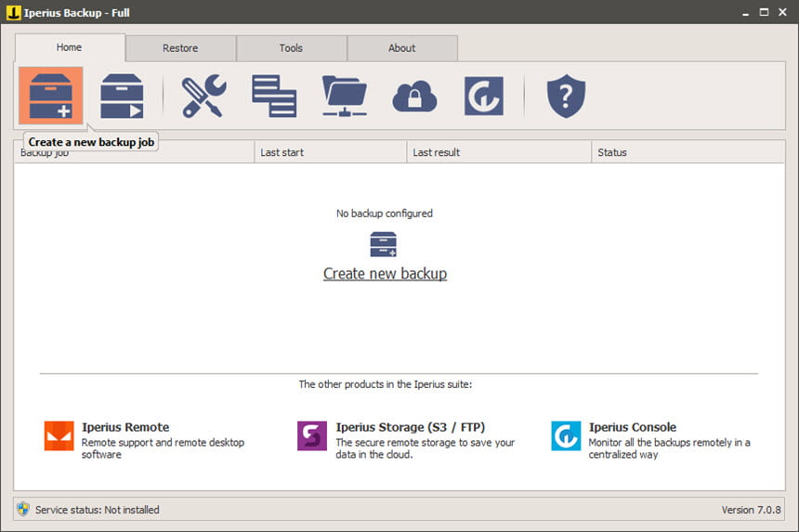Click Monitor all the backups remotely description
The height and width of the screenshot is (532, 799).
[669, 448]
